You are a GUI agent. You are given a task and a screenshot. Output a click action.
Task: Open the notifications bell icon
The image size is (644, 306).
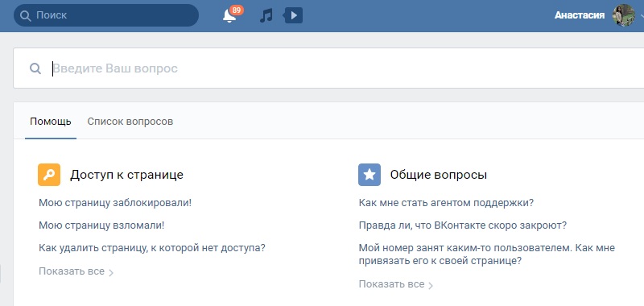coord(229,16)
